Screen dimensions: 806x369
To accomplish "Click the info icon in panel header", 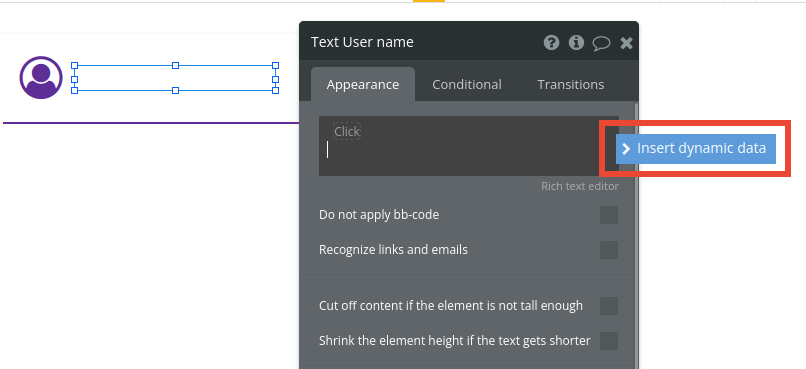I will click(x=576, y=42).
